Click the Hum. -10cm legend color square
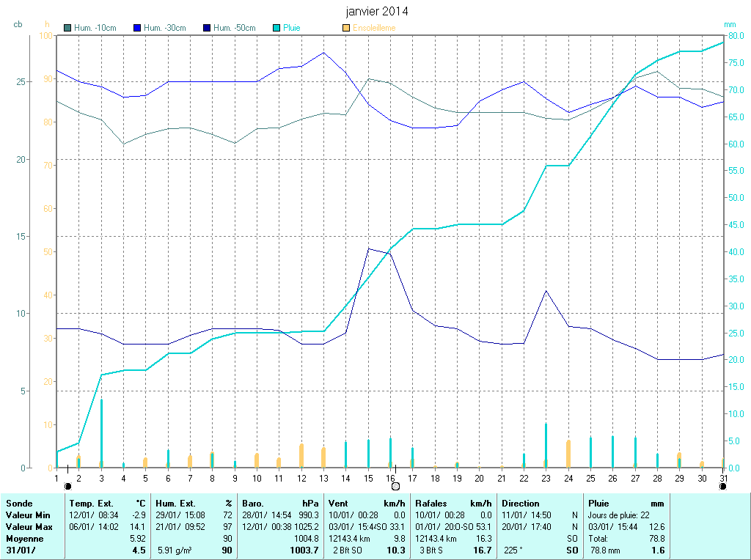 pyautogui.click(x=68, y=28)
